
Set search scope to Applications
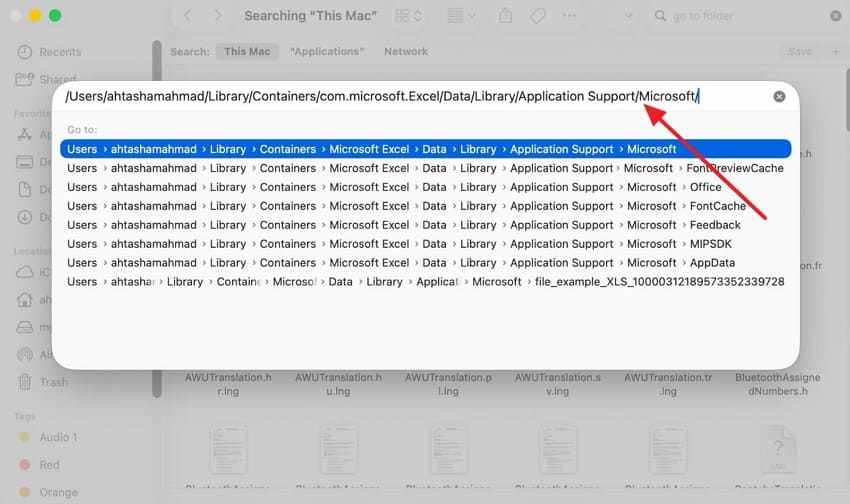[327, 51]
